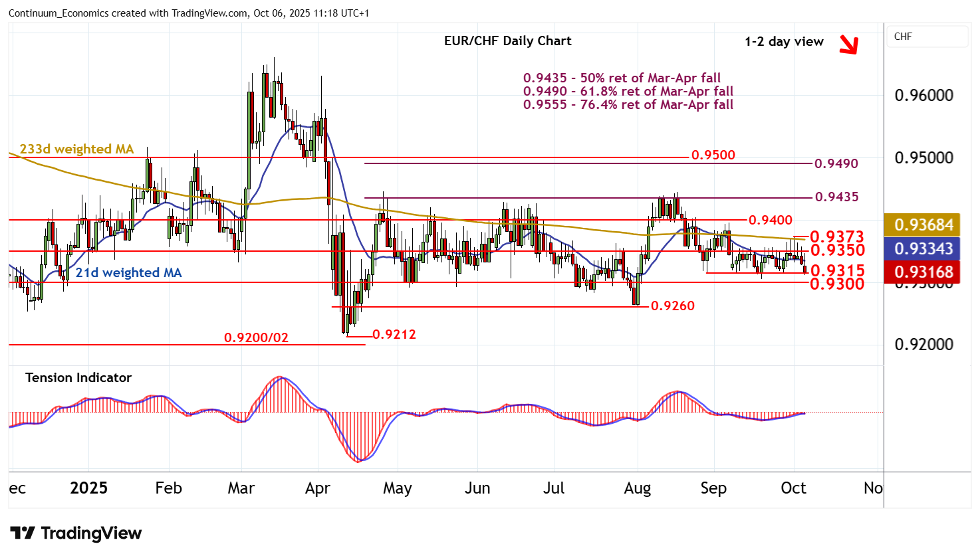The image size is (980, 558).
Task: Select the 233d weighted MA label
Action: point(76,149)
